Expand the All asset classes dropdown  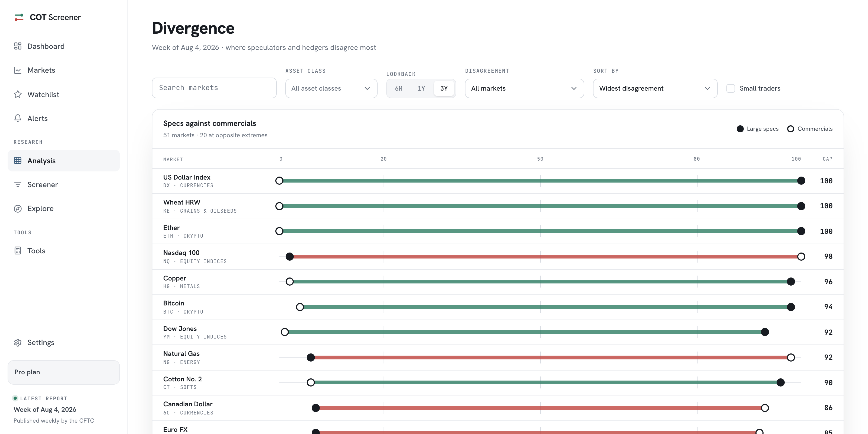click(x=331, y=88)
